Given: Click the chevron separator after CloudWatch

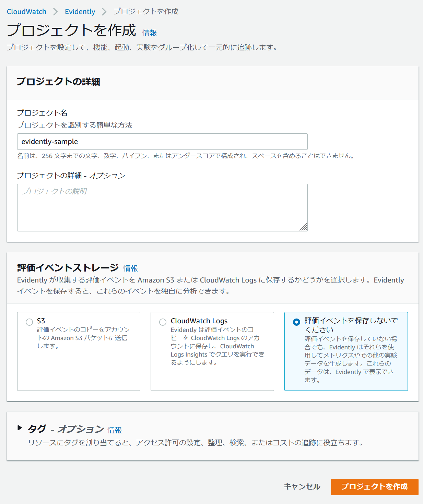Looking at the screenshot, I should [x=56, y=12].
